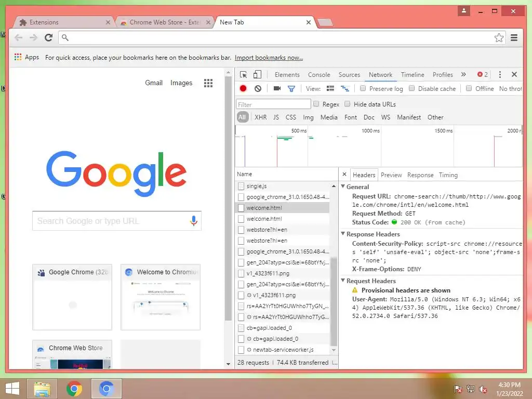The image size is (532, 399).
Task: Filter requests by XHR type
Action: (x=261, y=117)
